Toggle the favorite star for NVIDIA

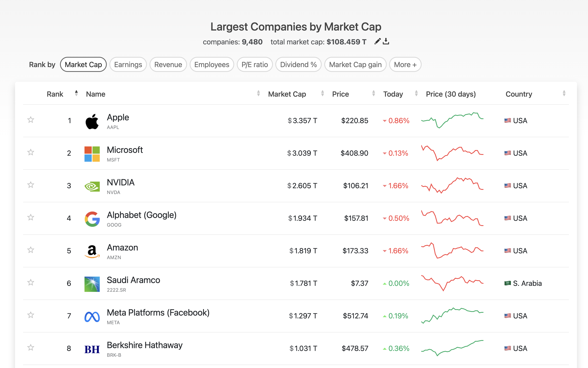pyautogui.click(x=31, y=185)
